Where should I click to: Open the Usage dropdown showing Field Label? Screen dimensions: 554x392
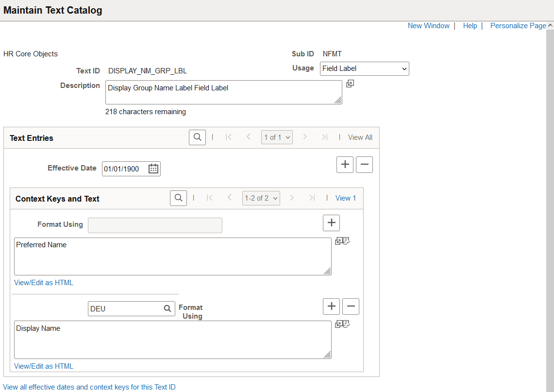pos(364,68)
